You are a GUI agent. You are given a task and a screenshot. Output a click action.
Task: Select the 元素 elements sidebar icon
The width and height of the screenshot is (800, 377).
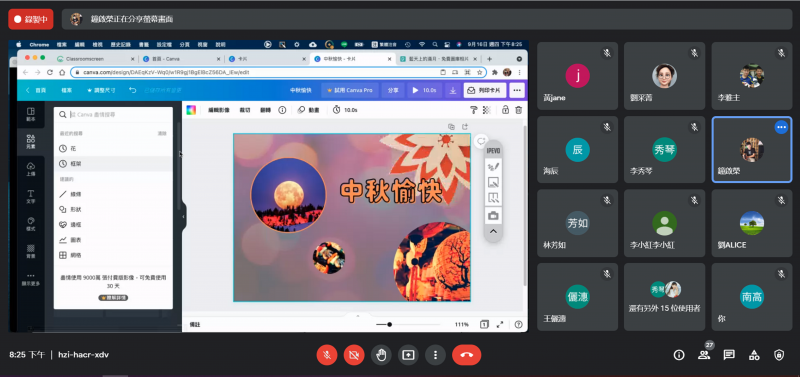[x=31, y=141]
